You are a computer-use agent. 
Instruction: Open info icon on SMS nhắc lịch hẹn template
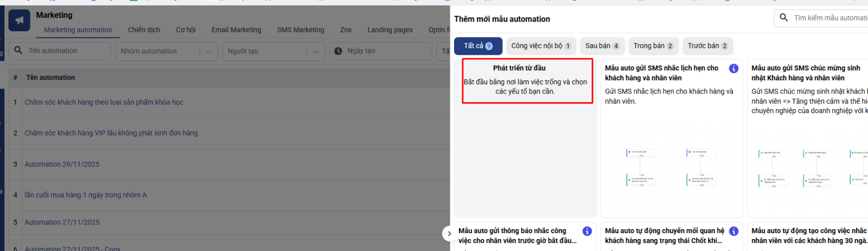733,68
